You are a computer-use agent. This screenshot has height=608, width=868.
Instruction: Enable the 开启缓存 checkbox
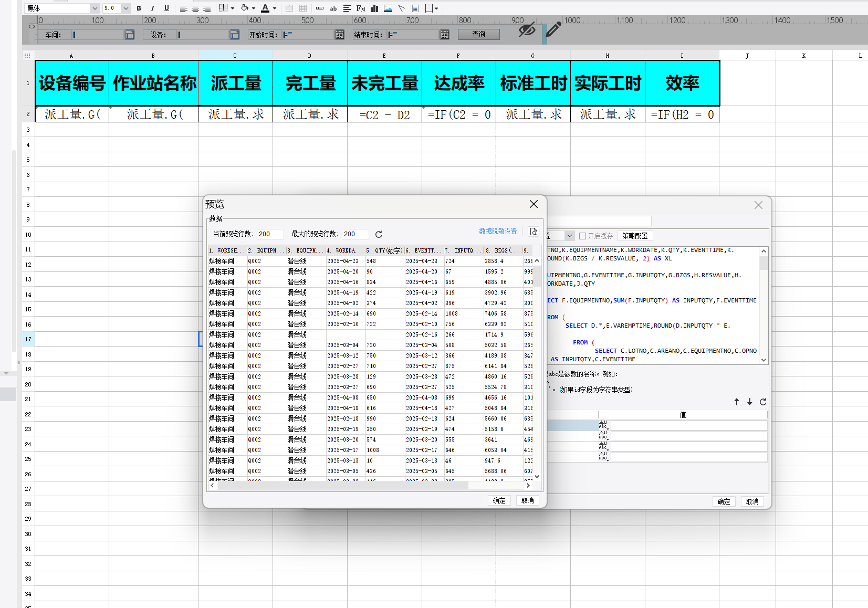tap(582, 236)
